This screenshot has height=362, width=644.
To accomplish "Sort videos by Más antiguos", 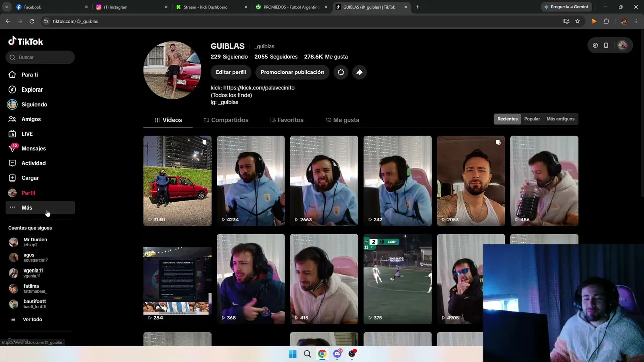I will (560, 119).
